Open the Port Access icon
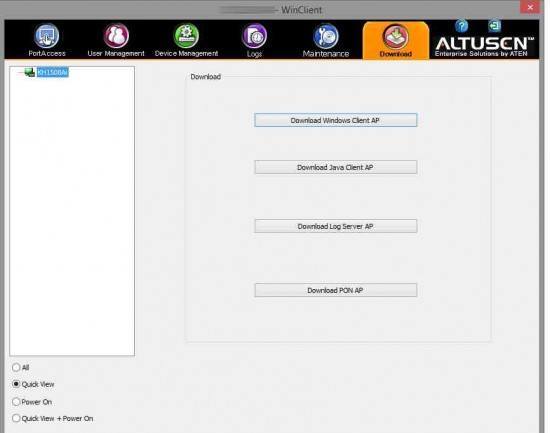This screenshot has width=550, height=433. pyautogui.click(x=46, y=36)
